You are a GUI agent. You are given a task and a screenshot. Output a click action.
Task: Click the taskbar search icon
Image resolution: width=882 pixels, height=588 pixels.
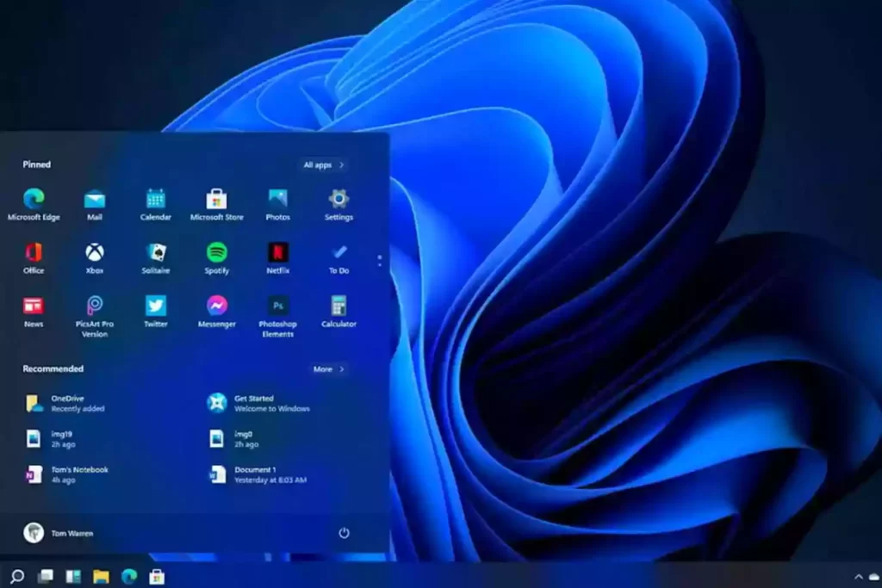tap(17, 576)
